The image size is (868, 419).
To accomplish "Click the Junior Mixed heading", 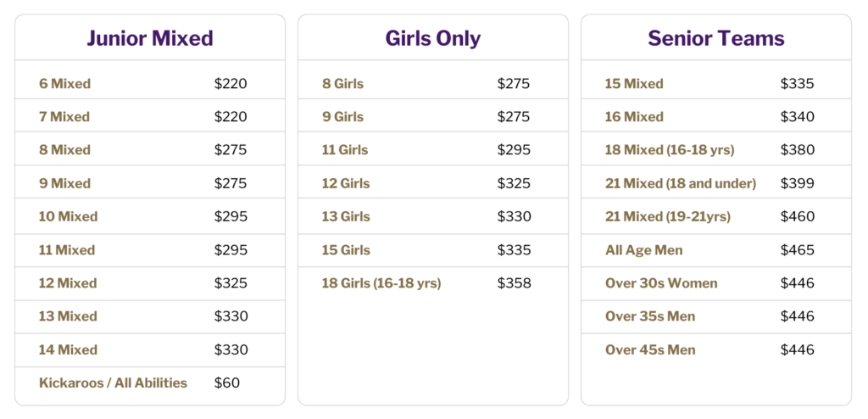I will (x=149, y=38).
